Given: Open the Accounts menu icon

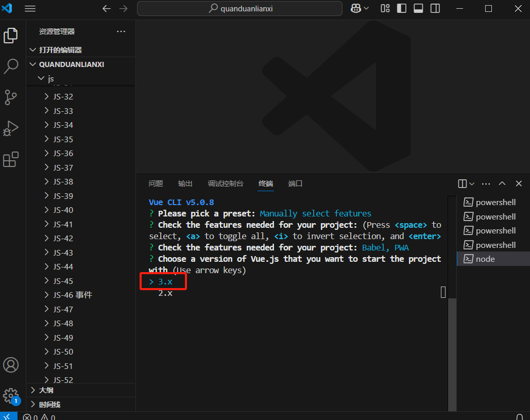Looking at the screenshot, I should 10,365.
